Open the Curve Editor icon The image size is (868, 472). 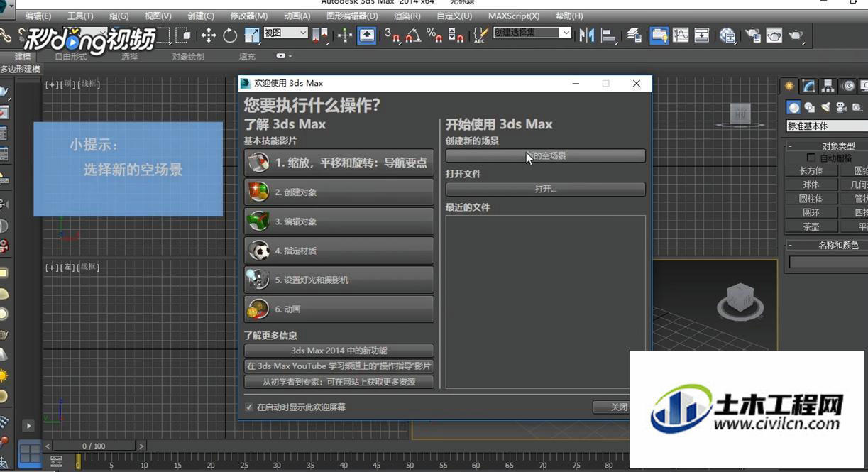[681, 35]
